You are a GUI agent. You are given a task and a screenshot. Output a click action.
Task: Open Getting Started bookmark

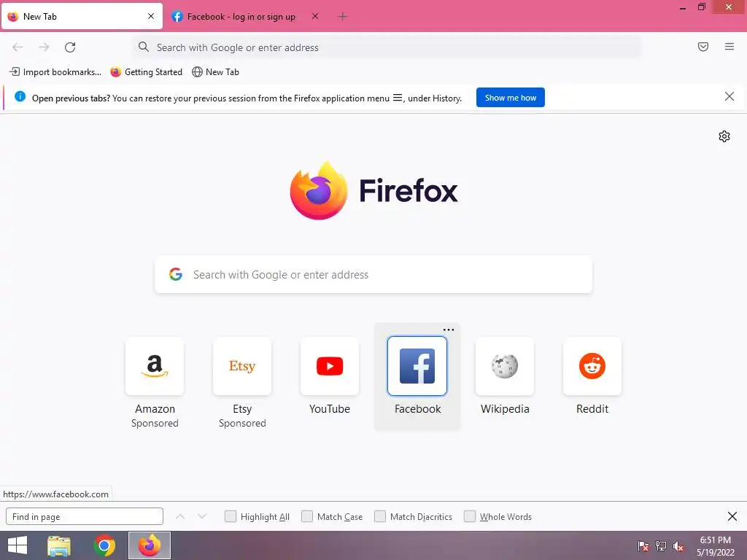click(147, 72)
